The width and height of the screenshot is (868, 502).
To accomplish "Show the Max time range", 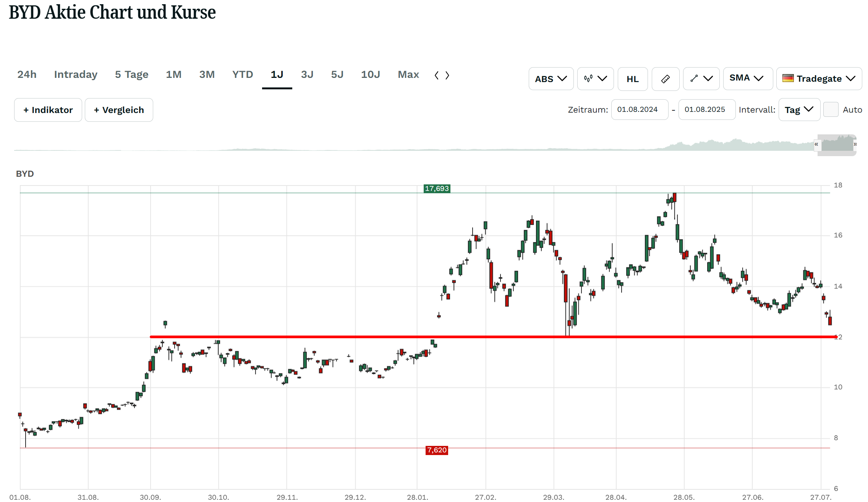I will click(408, 74).
